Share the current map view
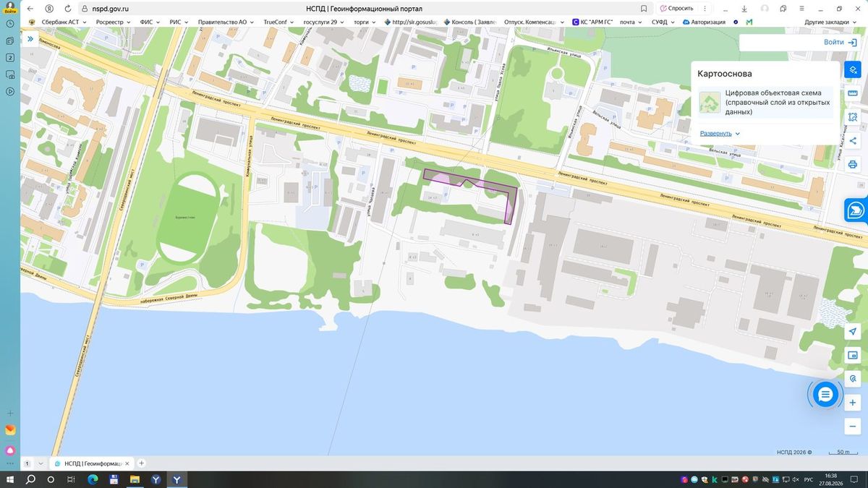868x488 pixels. point(853,141)
